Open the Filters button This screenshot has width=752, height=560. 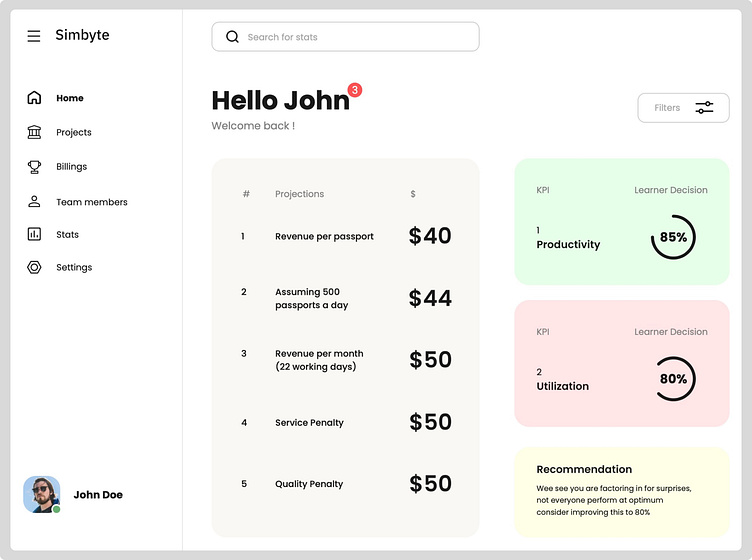683,108
